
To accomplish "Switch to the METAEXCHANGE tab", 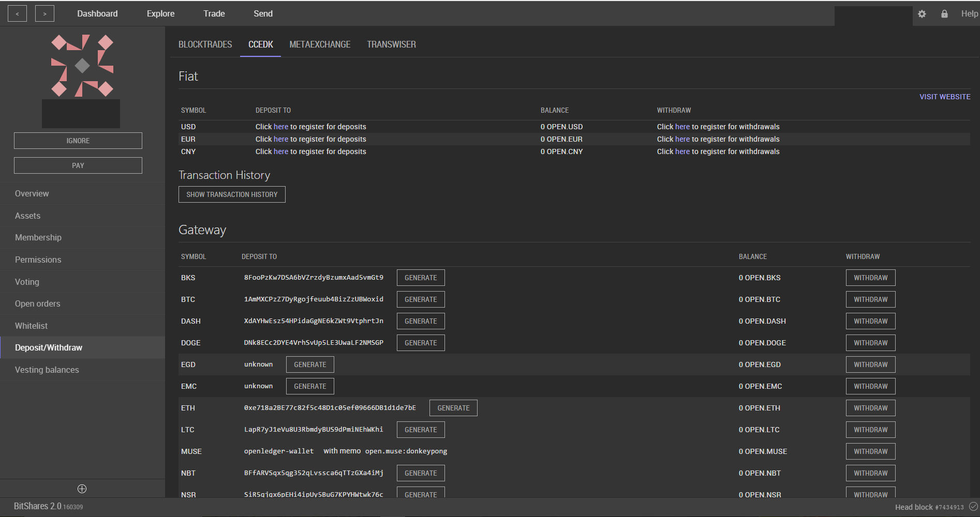I will [320, 44].
